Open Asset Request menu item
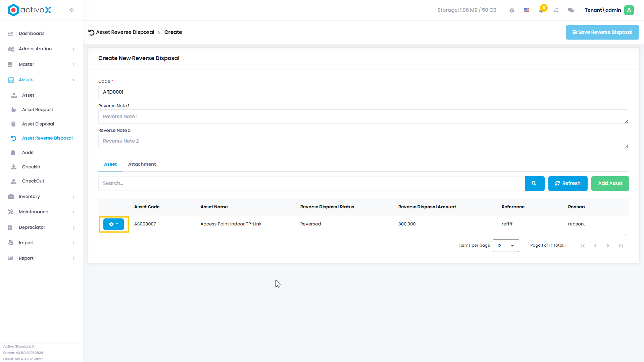 pyautogui.click(x=38, y=110)
